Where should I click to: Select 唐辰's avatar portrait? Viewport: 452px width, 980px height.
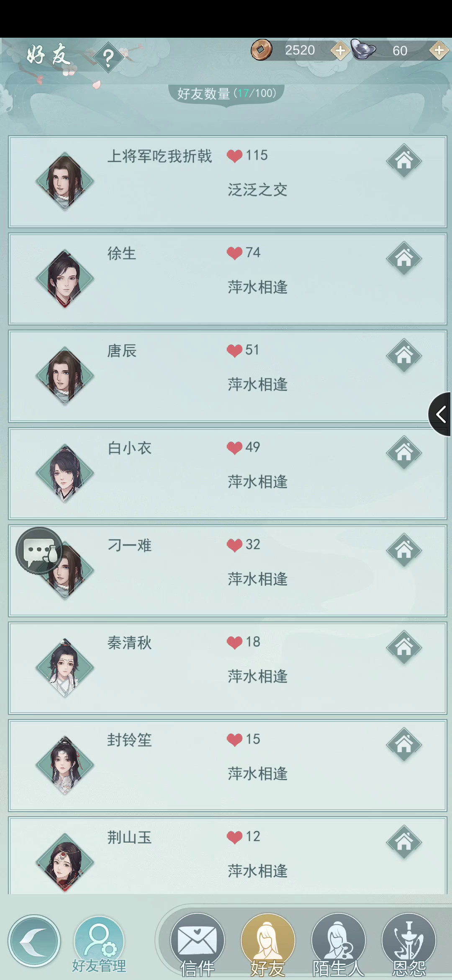click(x=65, y=376)
